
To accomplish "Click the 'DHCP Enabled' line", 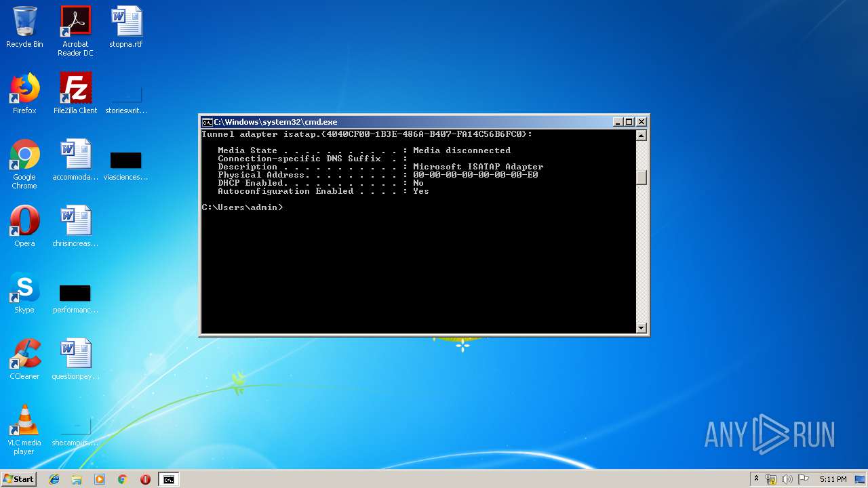I will coord(321,183).
